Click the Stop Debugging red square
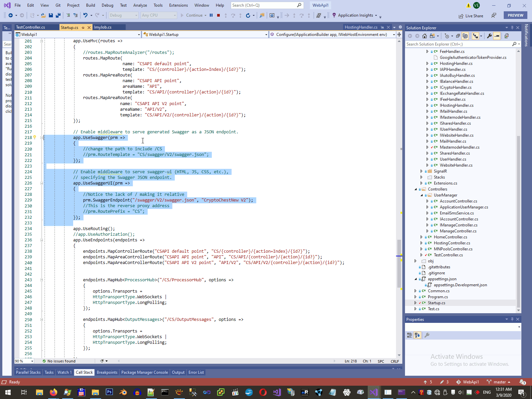Viewport: 532px width, 399px height. point(218,15)
